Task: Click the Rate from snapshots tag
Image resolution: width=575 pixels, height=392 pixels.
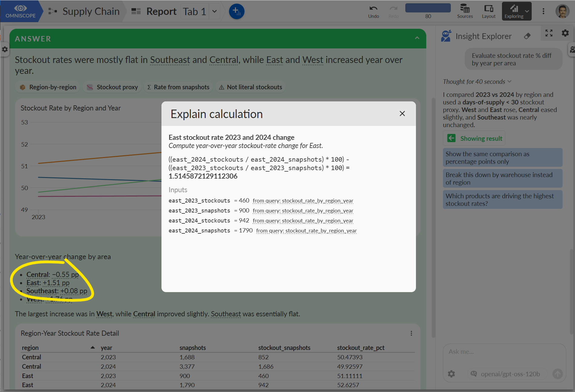Action: click(x=178, y=87)
